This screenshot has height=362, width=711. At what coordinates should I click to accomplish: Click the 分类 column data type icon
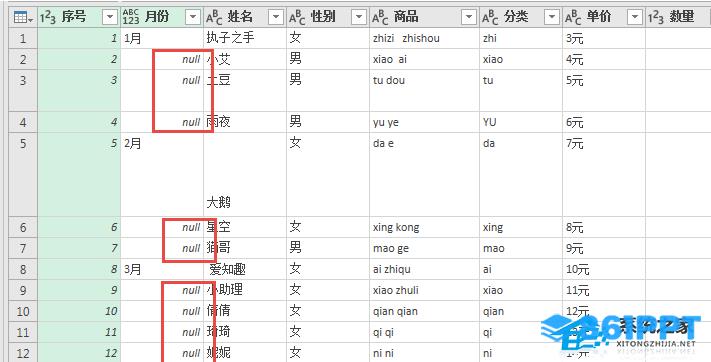pyautogui.click(x=491, y=17)
